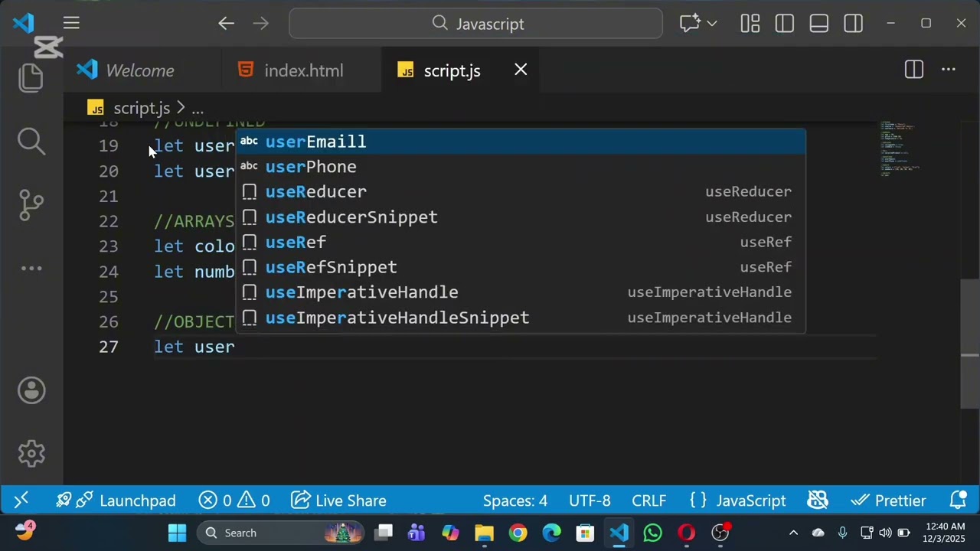980x551 pixels.
Task: Open the editor More Actions menu
Action: [x=948, y=70]
